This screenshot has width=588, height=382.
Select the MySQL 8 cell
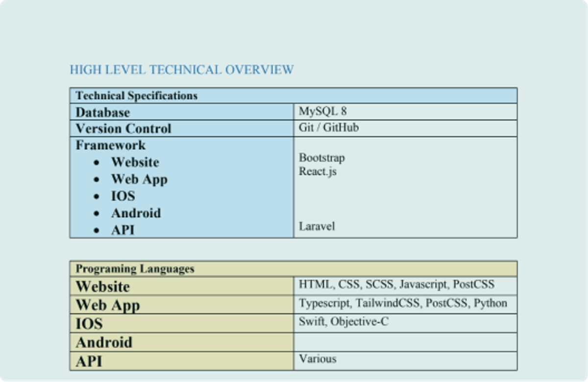(x=317, y=111)
